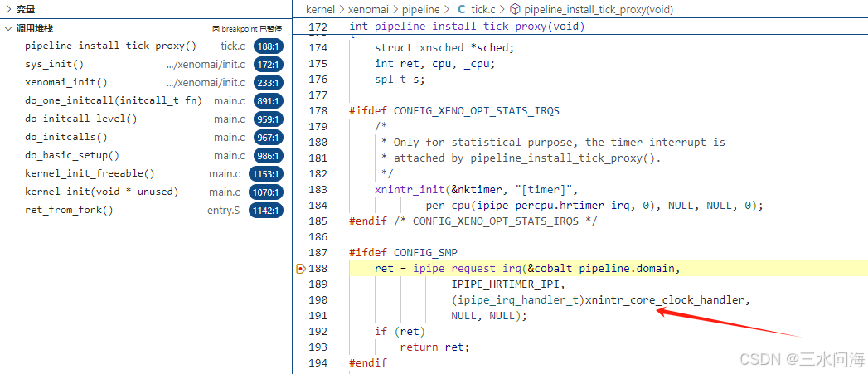
Task: Open the tick.c breadcrumb segment
Action: 484,9
